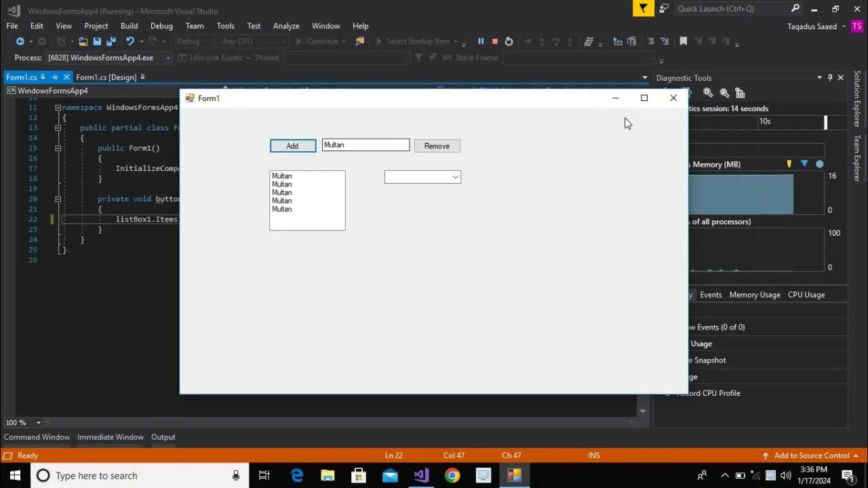Close the Diagnostic Tools panel

(841, 78)
